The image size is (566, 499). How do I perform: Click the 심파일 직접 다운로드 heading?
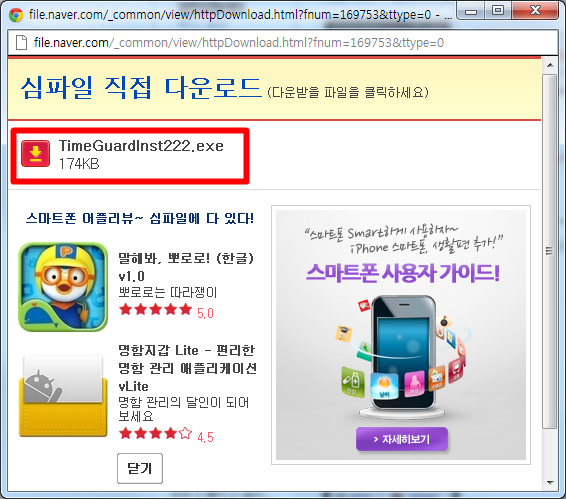tap(141, 88)
